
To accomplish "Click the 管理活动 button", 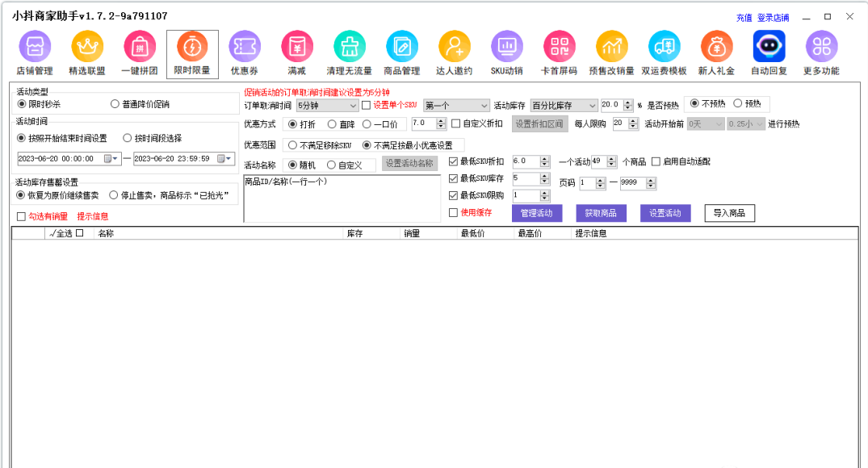I will point(536,214).
